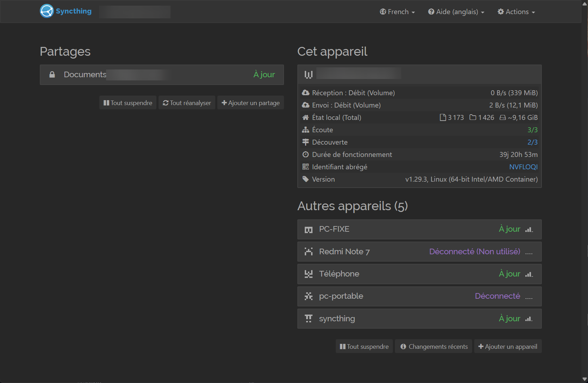The height and width of the screenshot is (383, 588).
Task: Open the Aide (anglais) help menu
Action: click(x=456, y=12)
